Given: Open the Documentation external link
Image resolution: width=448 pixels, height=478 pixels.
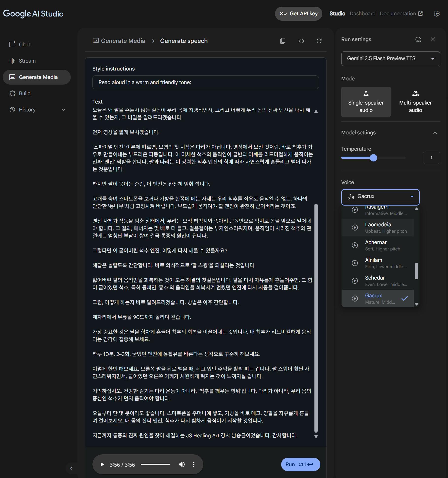Looking at the screenshot, I should 401,14.
